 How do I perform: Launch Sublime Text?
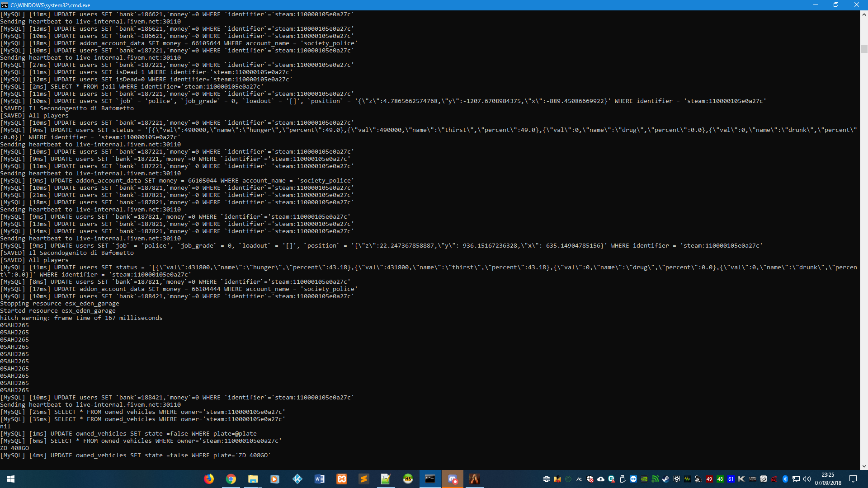tap(364, 479)
